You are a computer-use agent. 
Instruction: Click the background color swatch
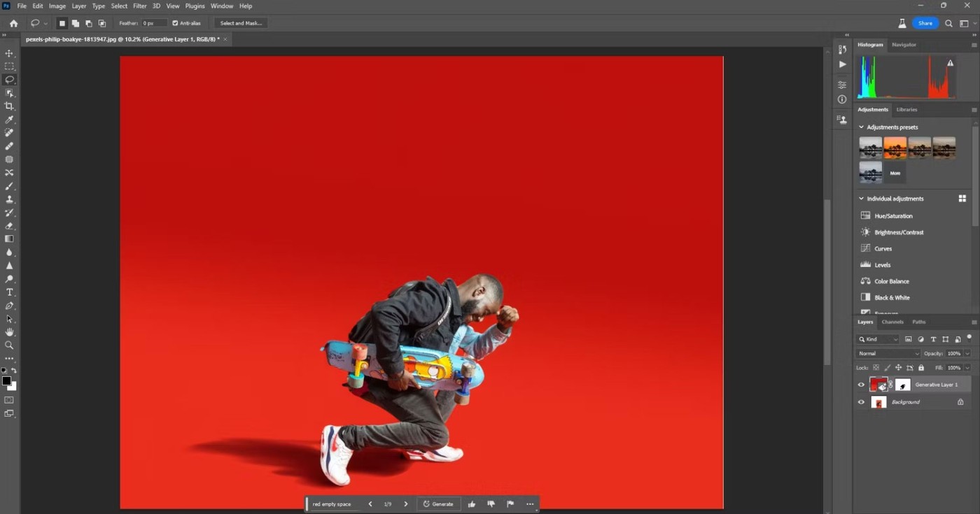pyautogui.click(x=13, y=386)
